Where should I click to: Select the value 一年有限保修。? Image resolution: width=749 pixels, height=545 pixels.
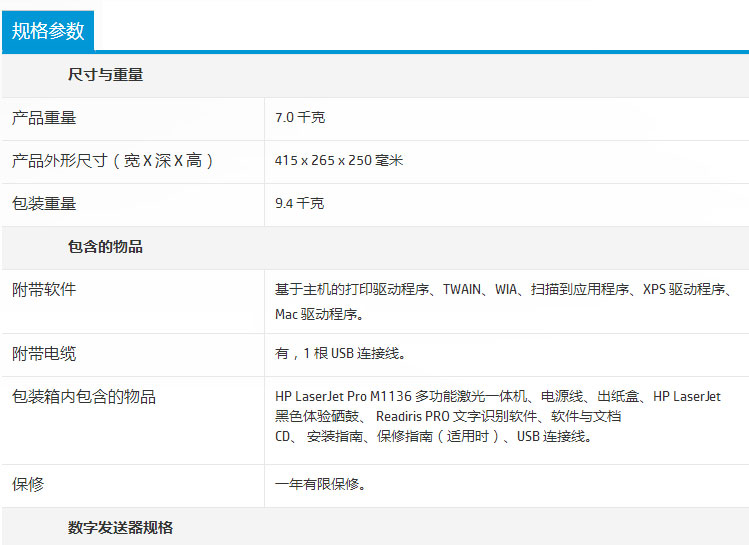(x=321, y=484)
